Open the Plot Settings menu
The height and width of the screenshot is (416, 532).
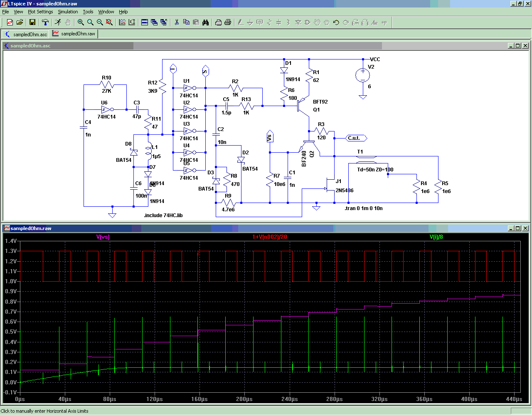(x=40, y=12)
